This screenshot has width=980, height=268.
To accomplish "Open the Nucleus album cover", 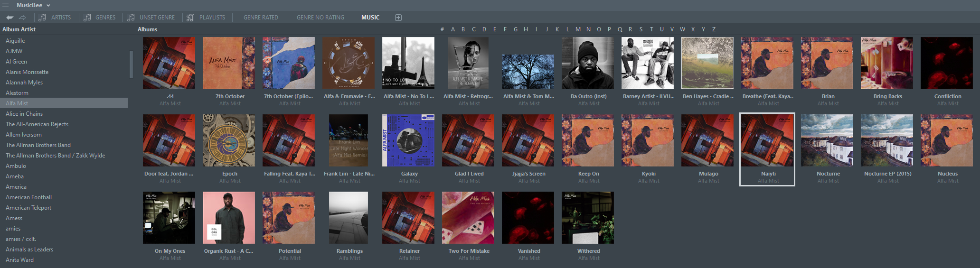I will [x=947, y=140].
